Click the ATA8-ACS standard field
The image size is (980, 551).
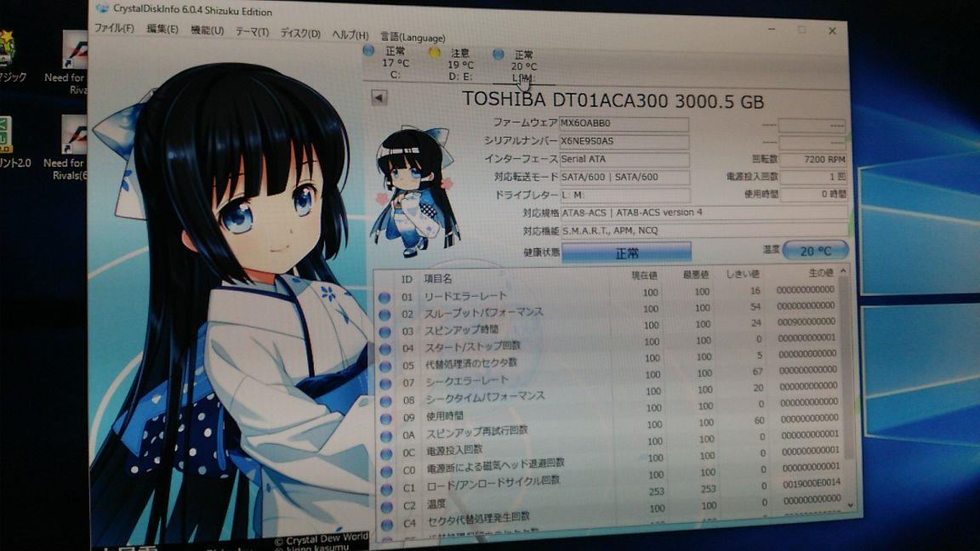pyautogui.click(x=704, y=213)
